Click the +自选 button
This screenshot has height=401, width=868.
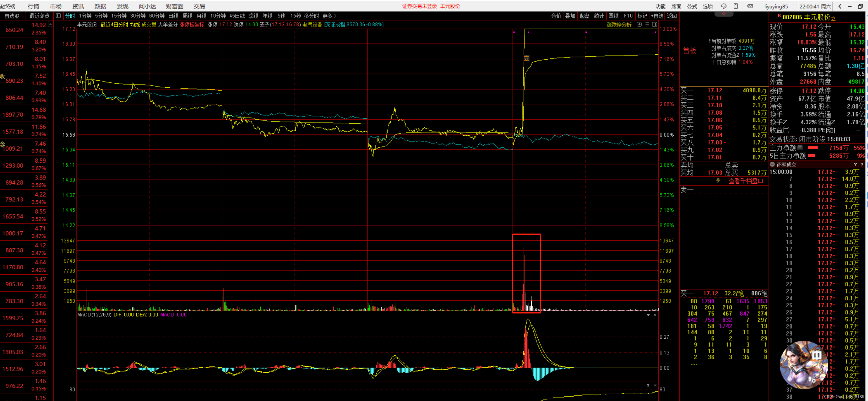(x=657, y=16)
